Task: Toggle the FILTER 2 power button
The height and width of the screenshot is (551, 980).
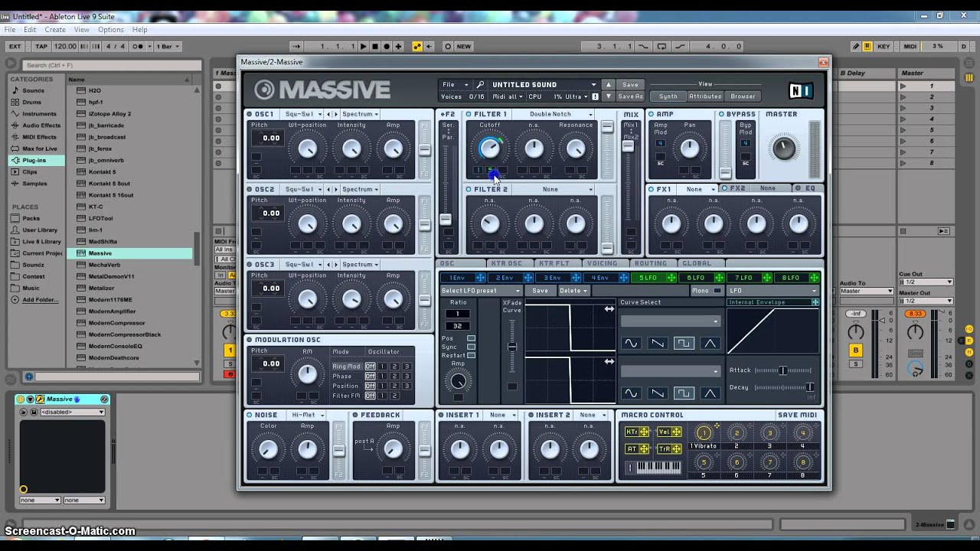Action: [x=469, y=189]
